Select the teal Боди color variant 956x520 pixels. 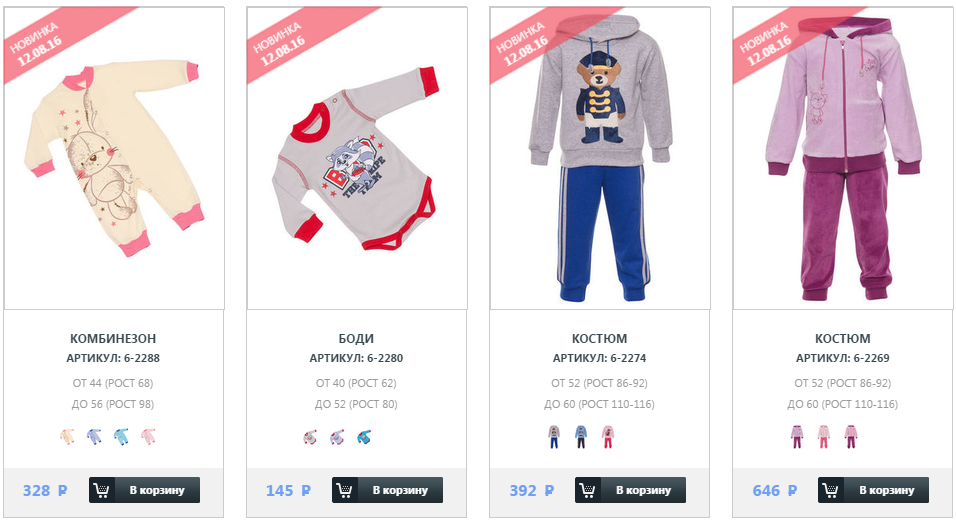point(364,437)
